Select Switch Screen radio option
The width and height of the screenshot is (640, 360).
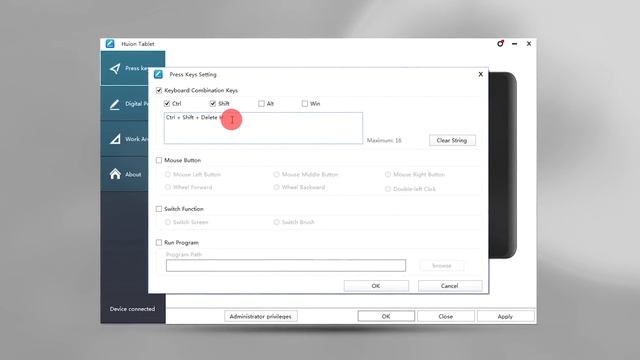pos(168,222)
